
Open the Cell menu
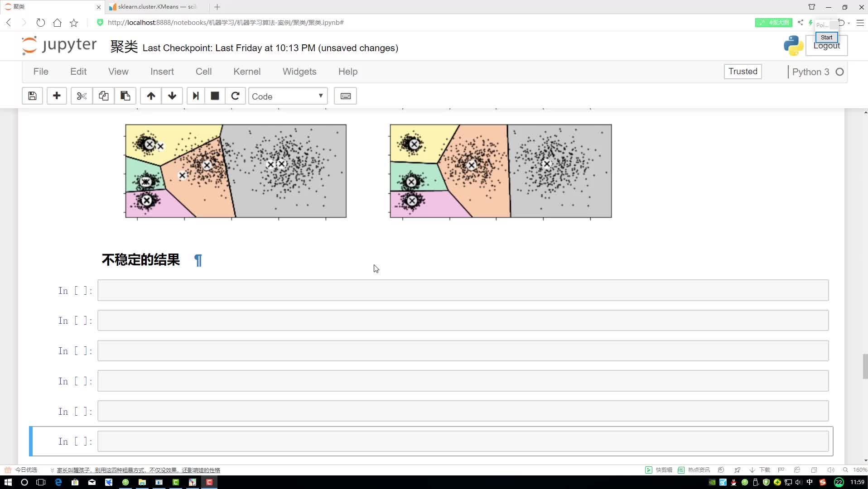click(x=203, y=72)
